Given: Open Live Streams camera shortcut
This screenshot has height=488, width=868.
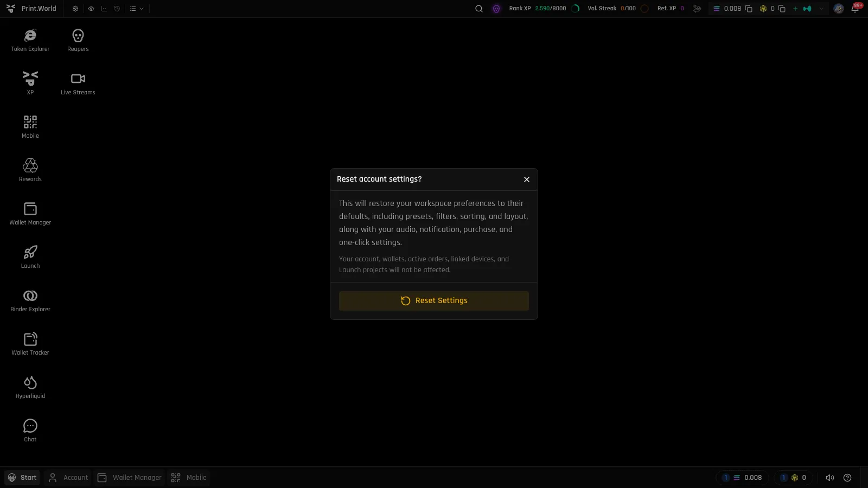Looking at the screenshot, I should pos(78,84).
